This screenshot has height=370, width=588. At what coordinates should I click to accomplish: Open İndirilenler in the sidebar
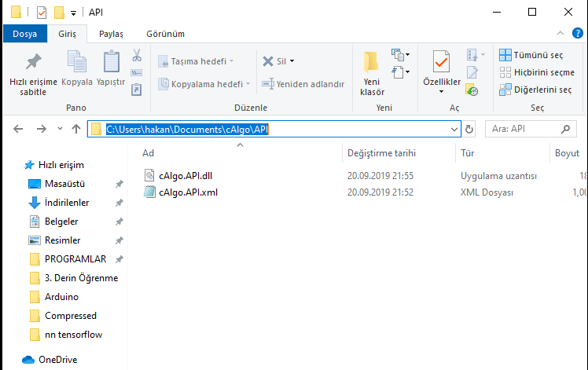pyautogui.click(x=67, y=203)
